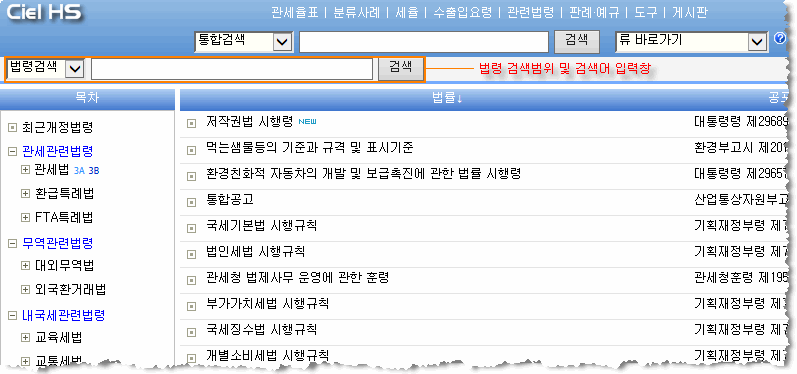Viewport: 797px width, 374px height.
Task: Select 무역관련법령 category label
Action: pos(57,243)
